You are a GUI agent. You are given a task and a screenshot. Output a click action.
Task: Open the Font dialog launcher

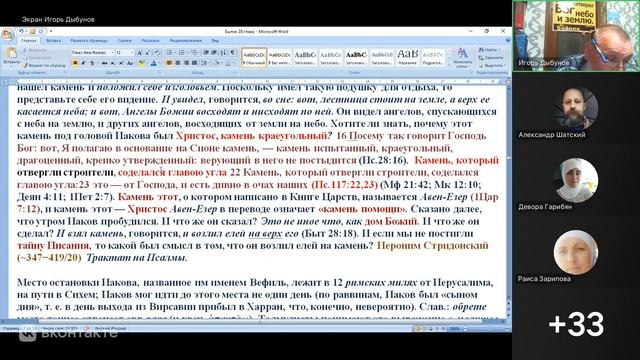(x=159, y=73)
